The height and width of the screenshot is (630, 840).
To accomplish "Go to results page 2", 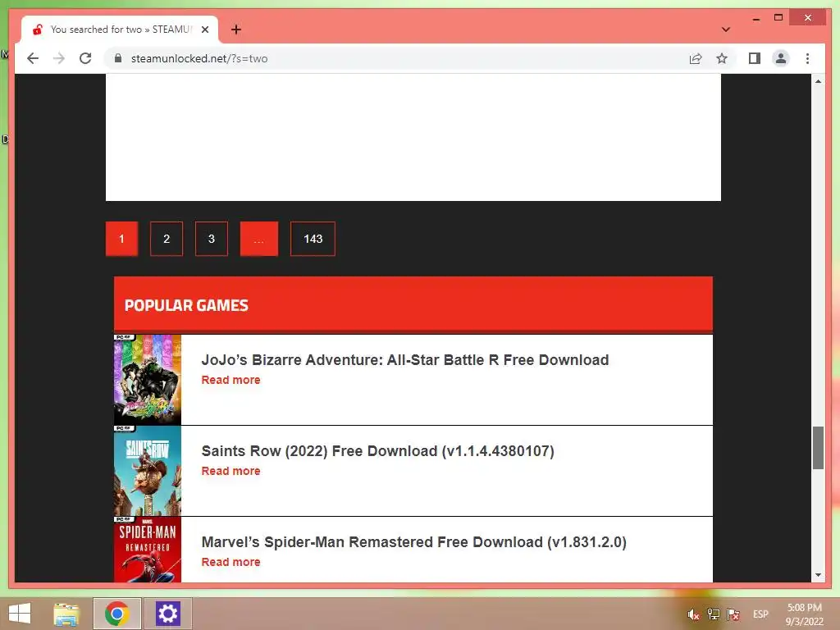I will 167,239.
